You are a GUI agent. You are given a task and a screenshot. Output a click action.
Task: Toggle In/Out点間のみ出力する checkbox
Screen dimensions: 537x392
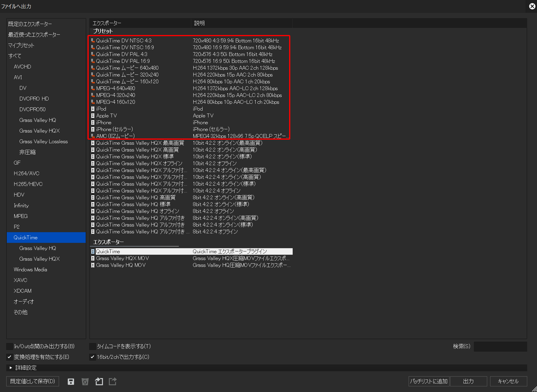point(10,346)
